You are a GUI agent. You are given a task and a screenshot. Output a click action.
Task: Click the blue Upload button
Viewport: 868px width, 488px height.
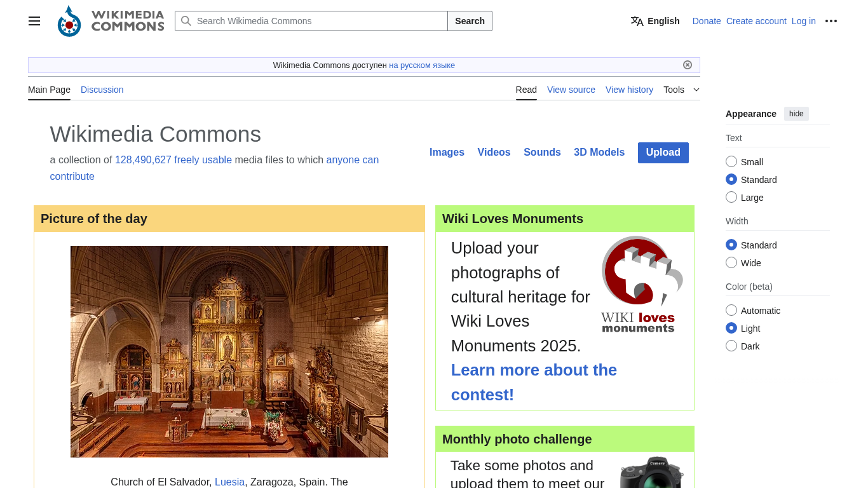(663, 152)
